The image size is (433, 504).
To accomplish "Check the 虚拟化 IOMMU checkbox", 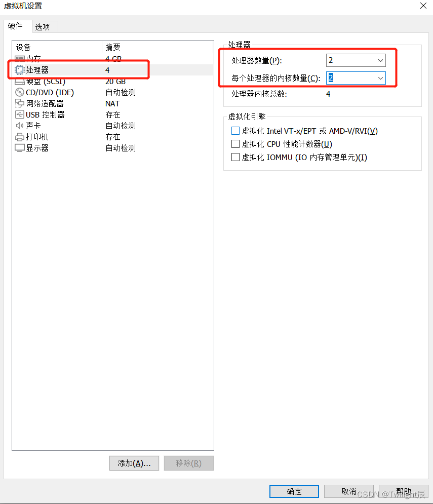I will [235, 157].
